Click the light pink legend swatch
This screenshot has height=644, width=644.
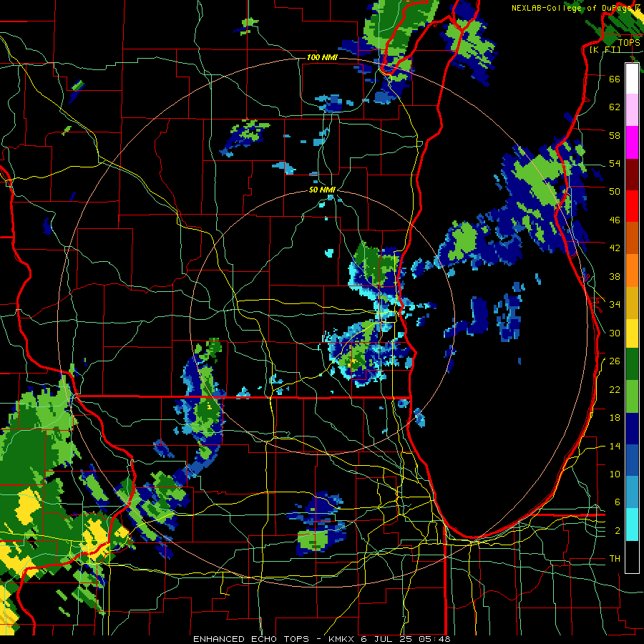(632, 110)
